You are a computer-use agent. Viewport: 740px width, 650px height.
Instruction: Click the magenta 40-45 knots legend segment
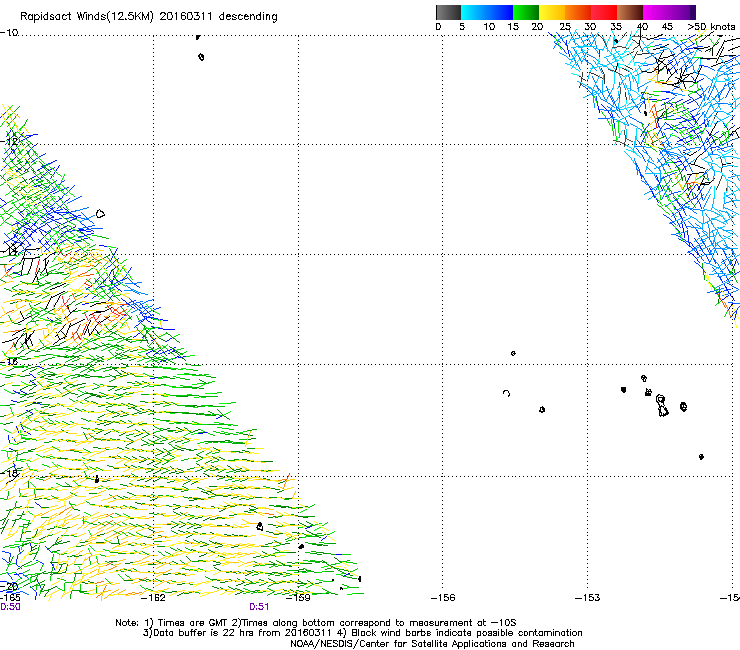click(656, 12)
